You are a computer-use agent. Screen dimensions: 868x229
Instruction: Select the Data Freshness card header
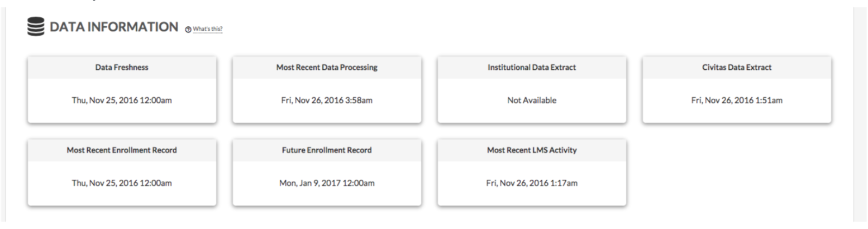point(122,68)
